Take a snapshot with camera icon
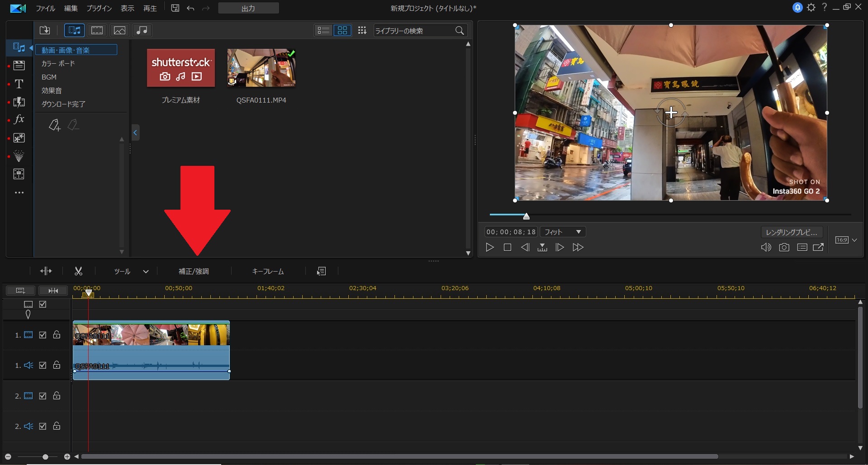868x465 pixels. [784, 247]
